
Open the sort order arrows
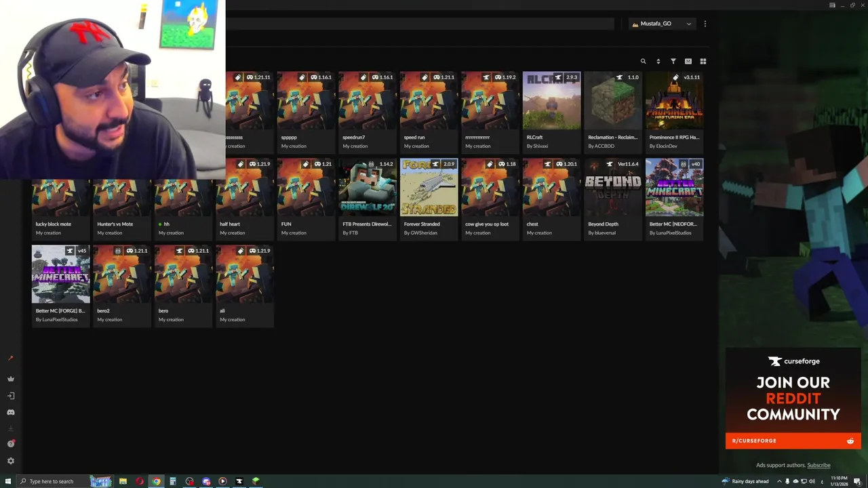pos(658,61)
